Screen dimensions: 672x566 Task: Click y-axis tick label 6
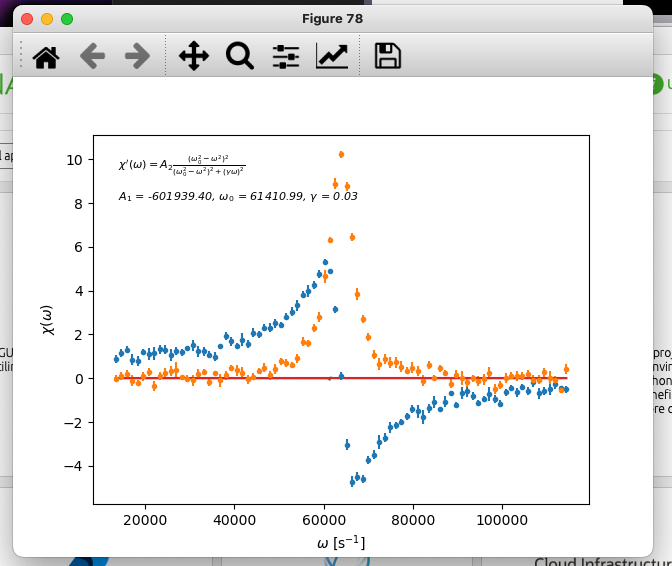(x=78, y=248)
